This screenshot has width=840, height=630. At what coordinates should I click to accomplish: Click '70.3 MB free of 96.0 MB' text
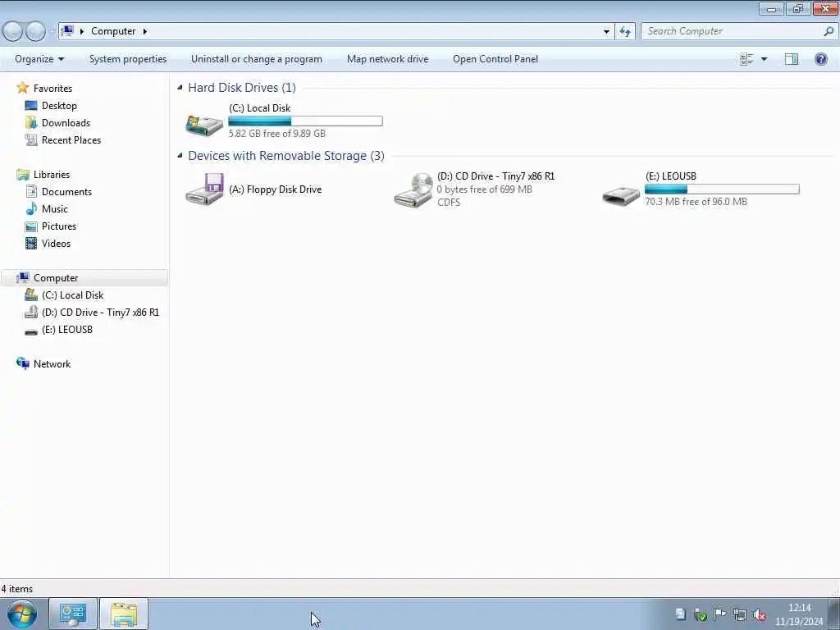(x=696, y=202)
